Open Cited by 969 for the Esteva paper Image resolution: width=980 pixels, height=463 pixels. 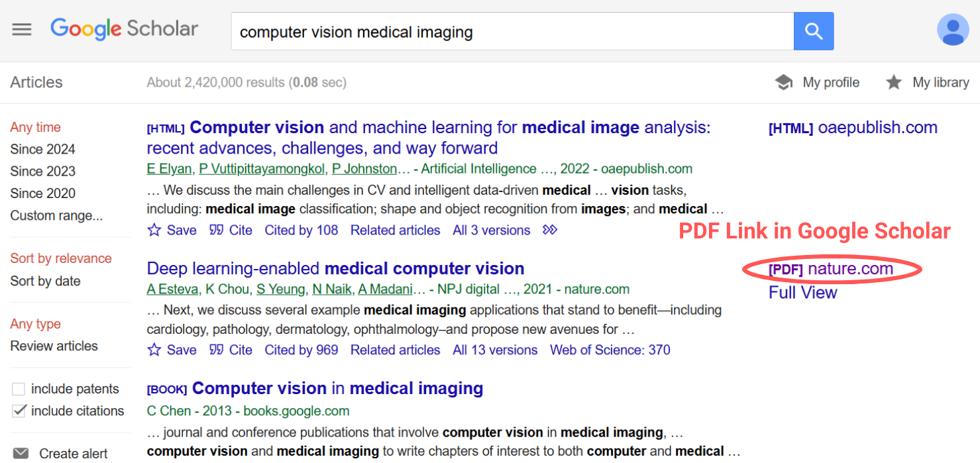[x=301, y=350]
